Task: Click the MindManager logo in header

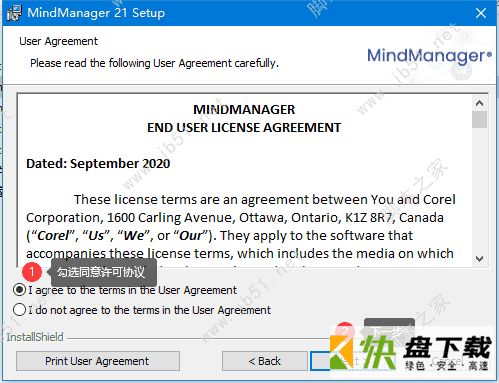Action: (429, 56)
